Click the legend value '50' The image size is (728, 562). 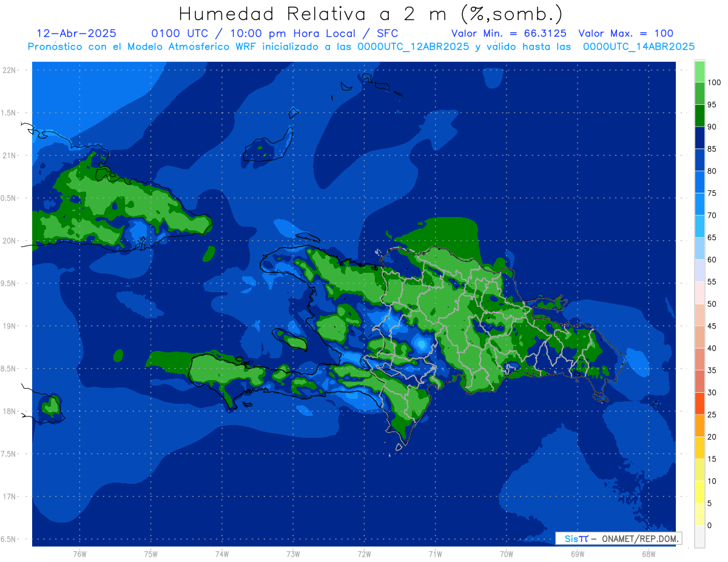[712, 304]
